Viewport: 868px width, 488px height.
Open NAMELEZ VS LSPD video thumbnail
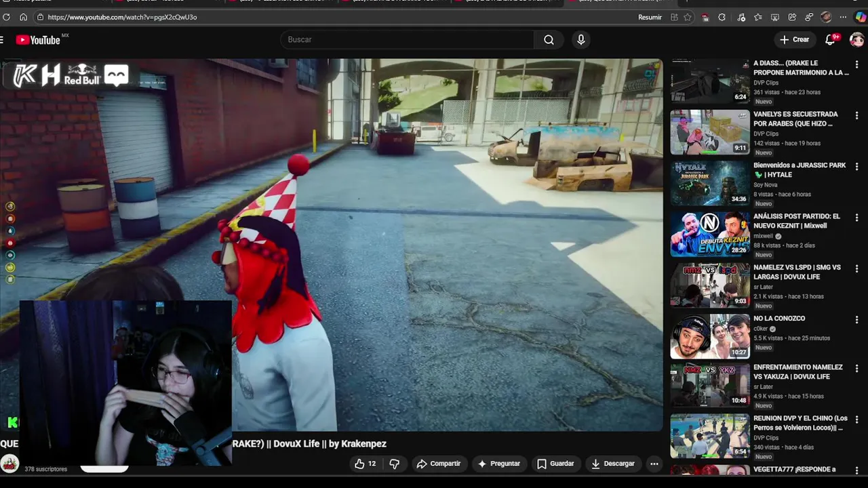pos(710,285)
